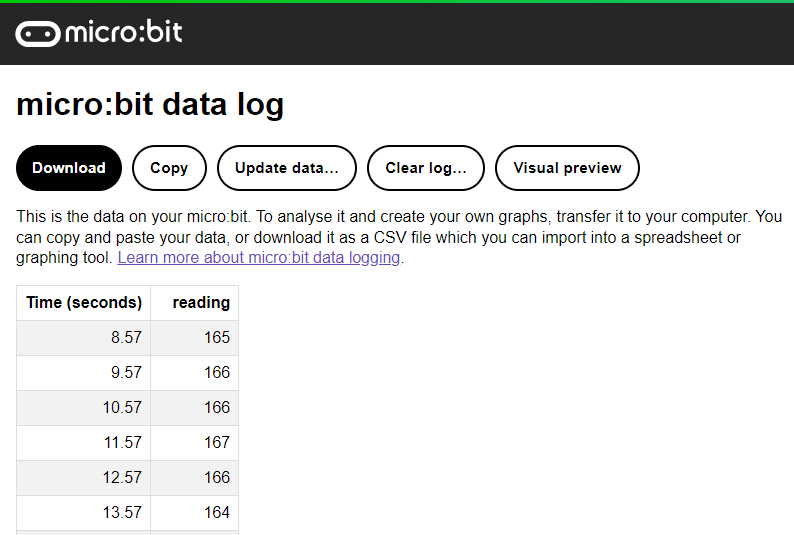The height and width of the screenshot is (535, 794).
Task: Open the Update data... dialog
Action: coord(287,168)
